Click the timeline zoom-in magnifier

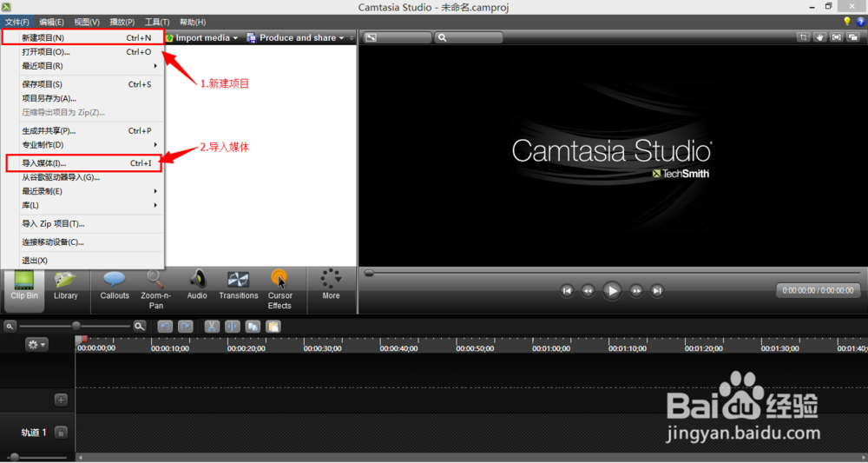pyautogui.click(x=140, y=327)
